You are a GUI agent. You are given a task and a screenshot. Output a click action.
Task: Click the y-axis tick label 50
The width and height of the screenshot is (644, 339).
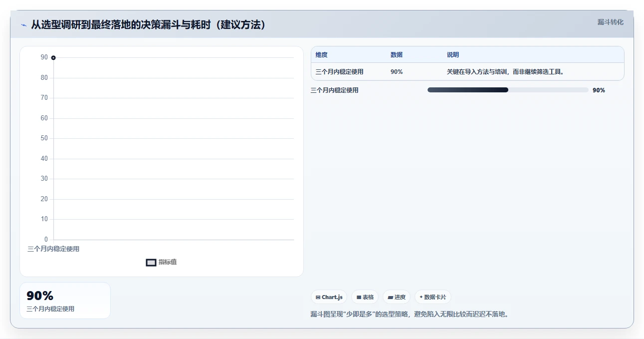44,138
